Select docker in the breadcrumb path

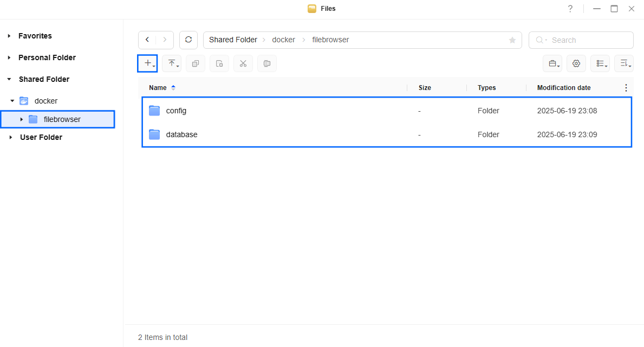283,40
